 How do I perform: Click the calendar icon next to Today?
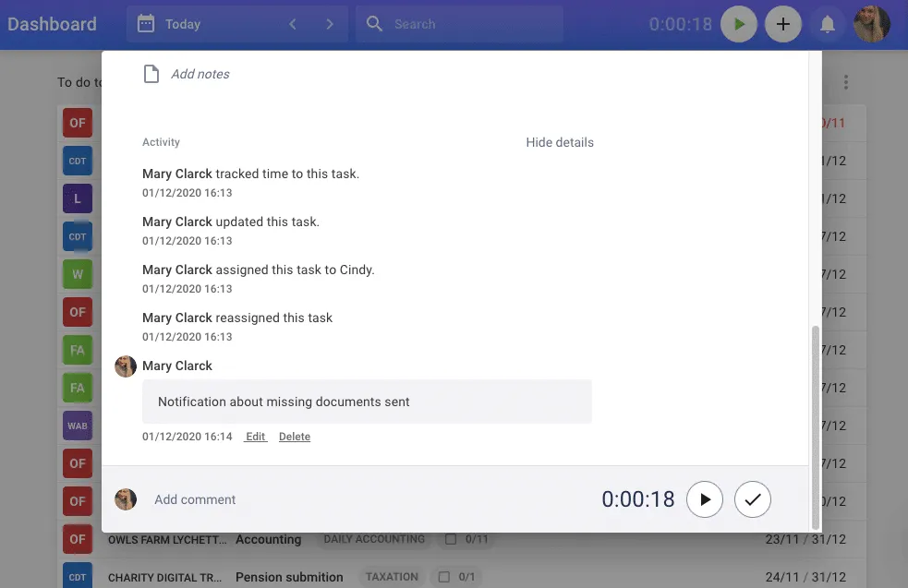click(x=146, y=24)
